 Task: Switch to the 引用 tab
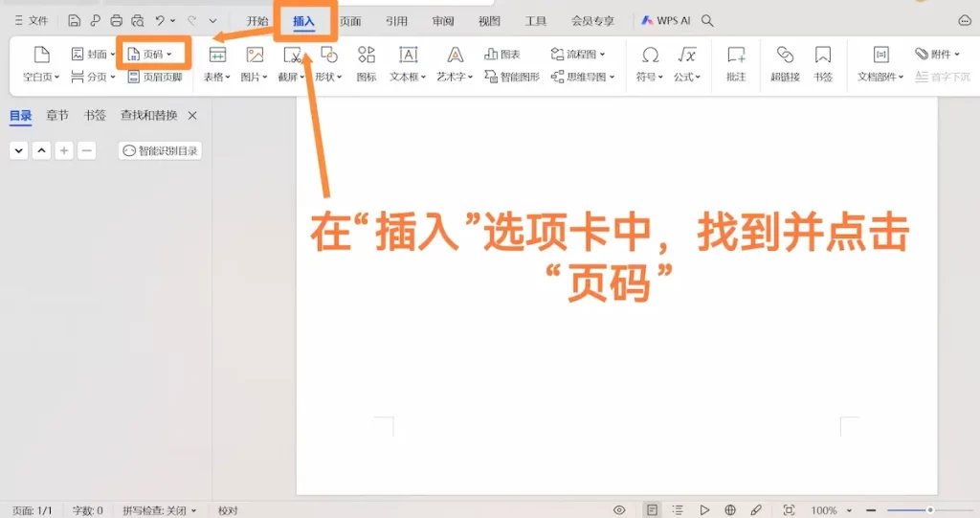point(396,21)
